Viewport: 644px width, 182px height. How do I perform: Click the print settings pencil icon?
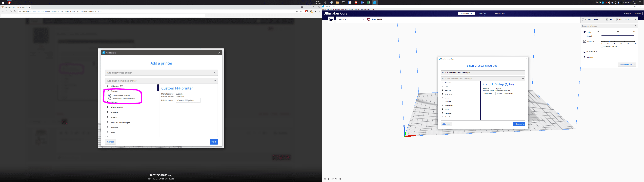[x=635, y=20]
